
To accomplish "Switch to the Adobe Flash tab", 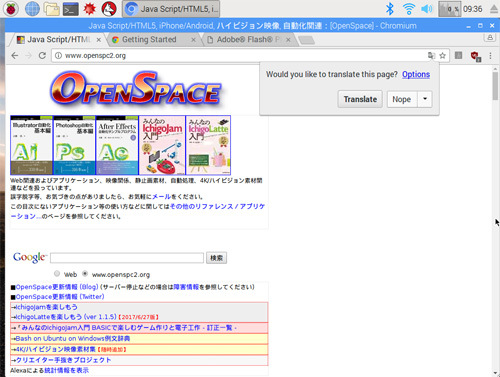I will pos(248,40).
